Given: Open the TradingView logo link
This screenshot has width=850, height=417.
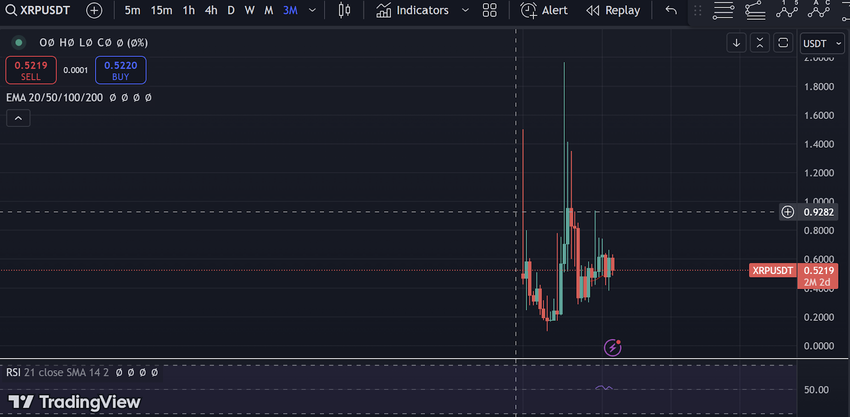Looking at the screenshot, I should 74,402.
